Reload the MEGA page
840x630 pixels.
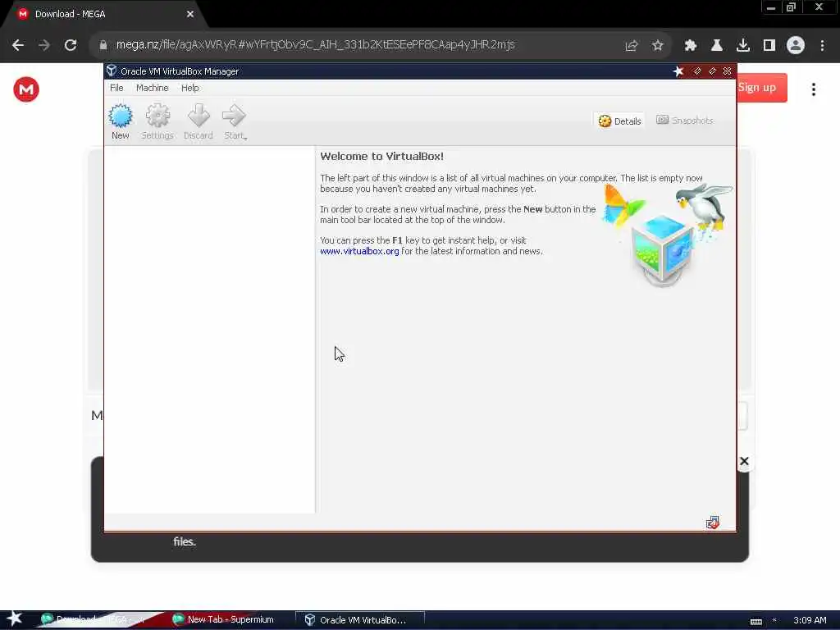71,46
